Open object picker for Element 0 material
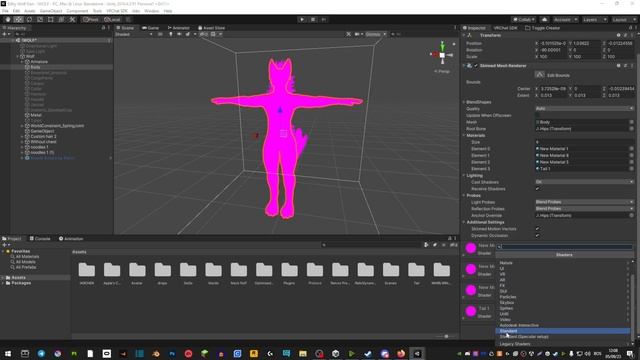Viewport: 640px width, 360px height. pos(631,149)
